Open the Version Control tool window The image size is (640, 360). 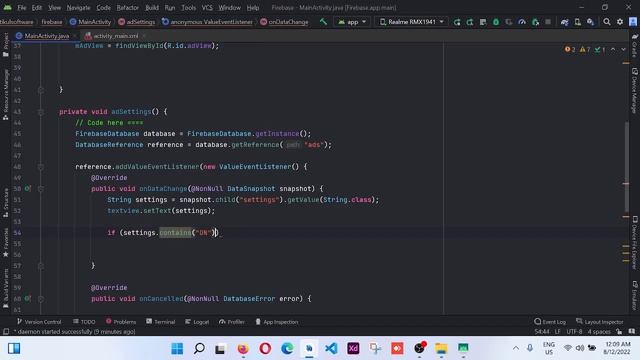(39, 322)
